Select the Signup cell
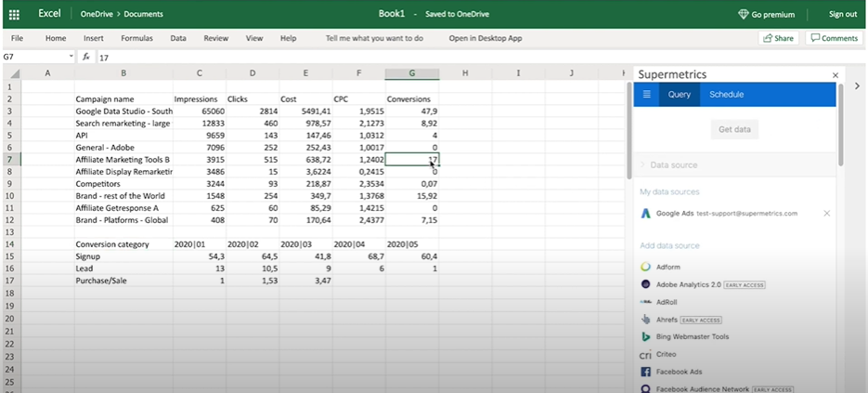Screen dimensions: 868x393 tap(123, 256)
